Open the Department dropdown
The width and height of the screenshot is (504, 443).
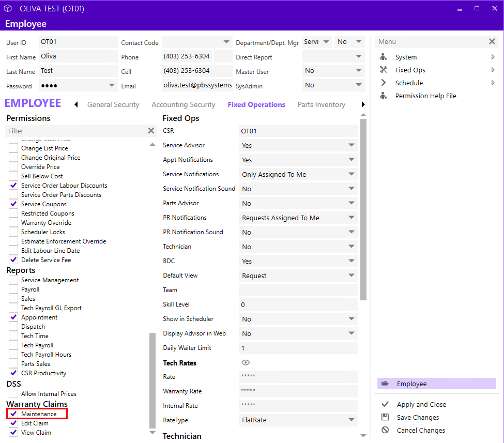317,42
